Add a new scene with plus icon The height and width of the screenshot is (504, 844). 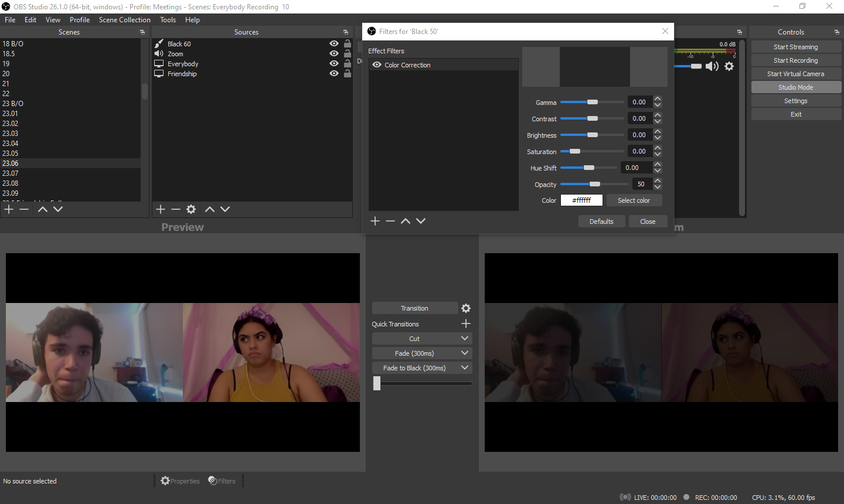coord(9,209)
